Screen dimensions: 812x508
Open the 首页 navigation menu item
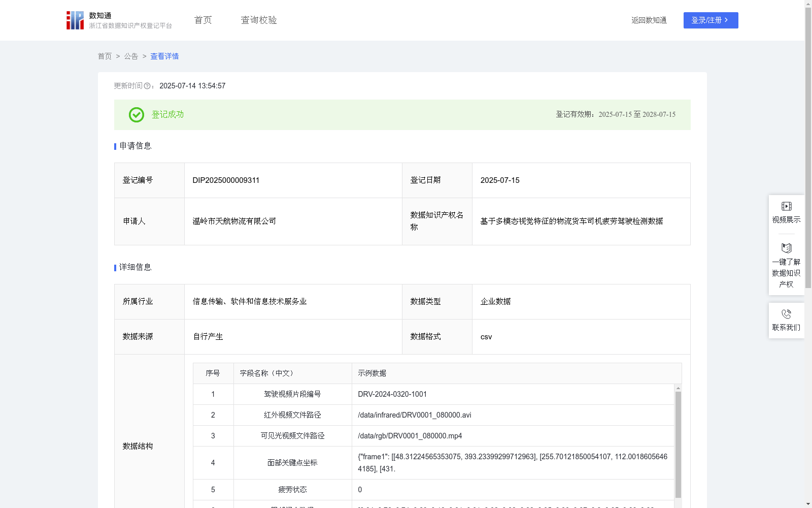click(x=203, y=20)
